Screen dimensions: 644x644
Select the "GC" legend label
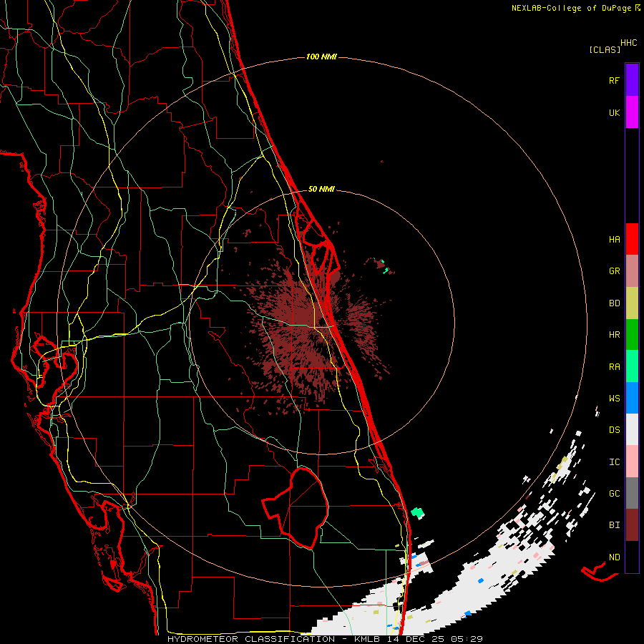(614, 494)
